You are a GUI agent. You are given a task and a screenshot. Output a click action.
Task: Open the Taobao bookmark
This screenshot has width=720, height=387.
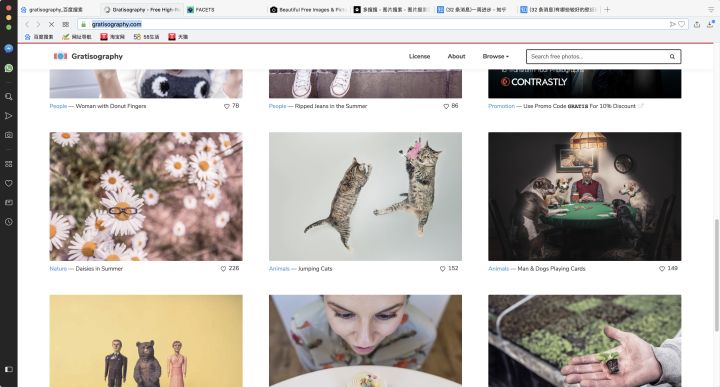point(112,37)
